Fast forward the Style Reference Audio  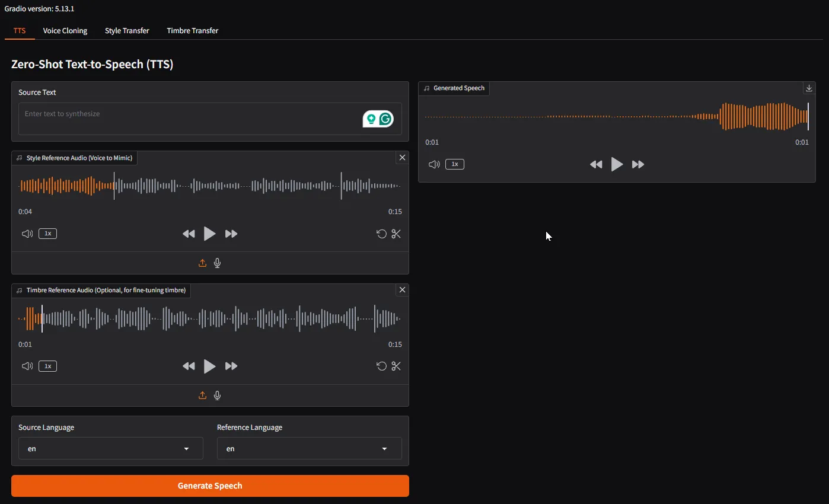point(231,234)
